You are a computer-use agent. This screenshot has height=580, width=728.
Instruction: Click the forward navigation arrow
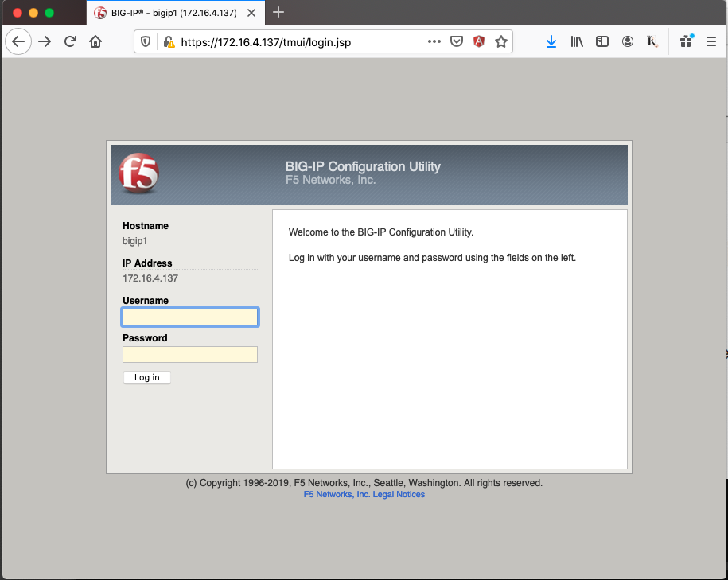point(45,42)
